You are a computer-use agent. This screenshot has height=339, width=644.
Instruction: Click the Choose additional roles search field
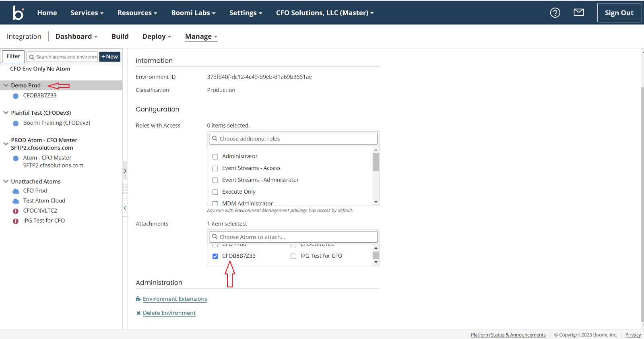(294, 139)
